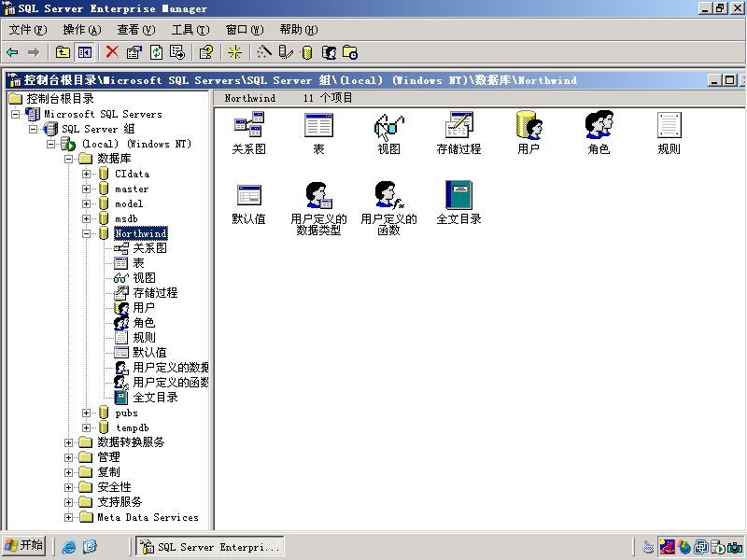Open the 用户定义的数据类型 icon in the right pane
747x560 pixels.
(x=318, y=195)
